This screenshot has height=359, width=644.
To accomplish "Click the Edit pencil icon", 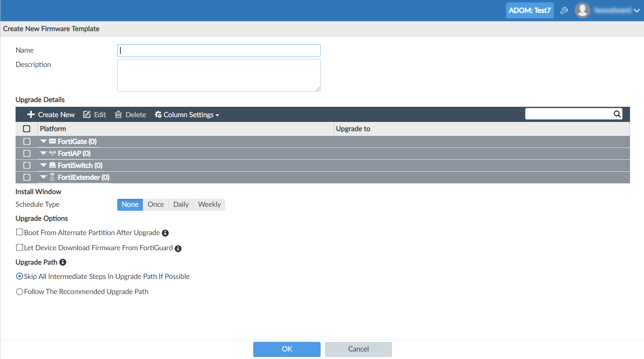I will (x=87, y=114).
